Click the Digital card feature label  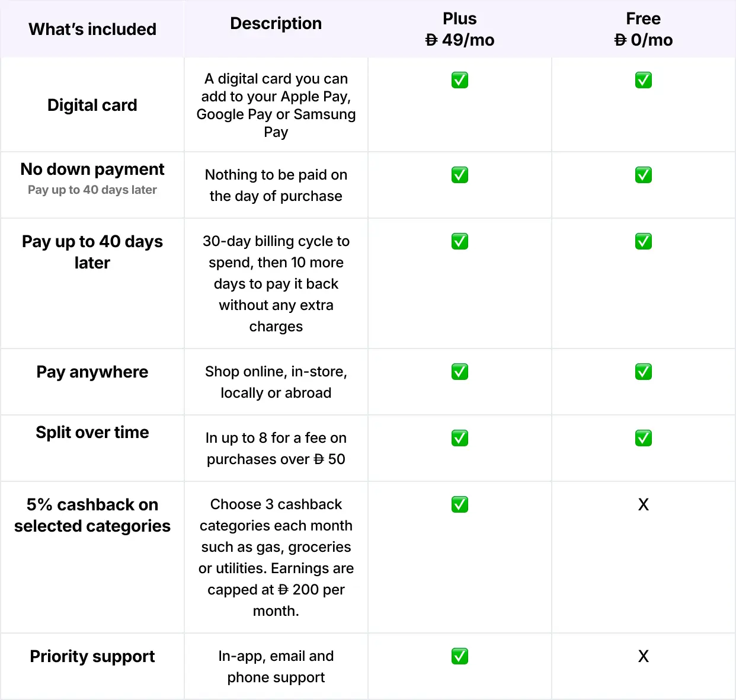[92, 105]
